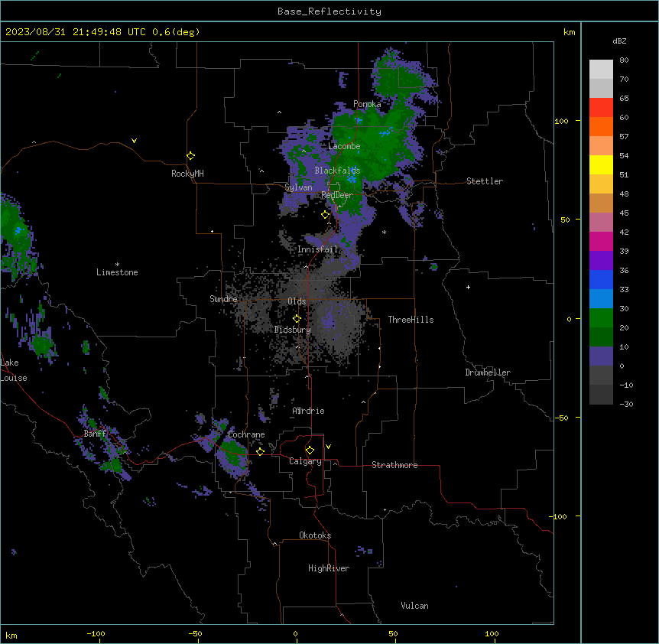Pick the light gray 70-80 dBZ legend swatch
Image resolution: width=659 pixels, height=644 pixels.
601,70
